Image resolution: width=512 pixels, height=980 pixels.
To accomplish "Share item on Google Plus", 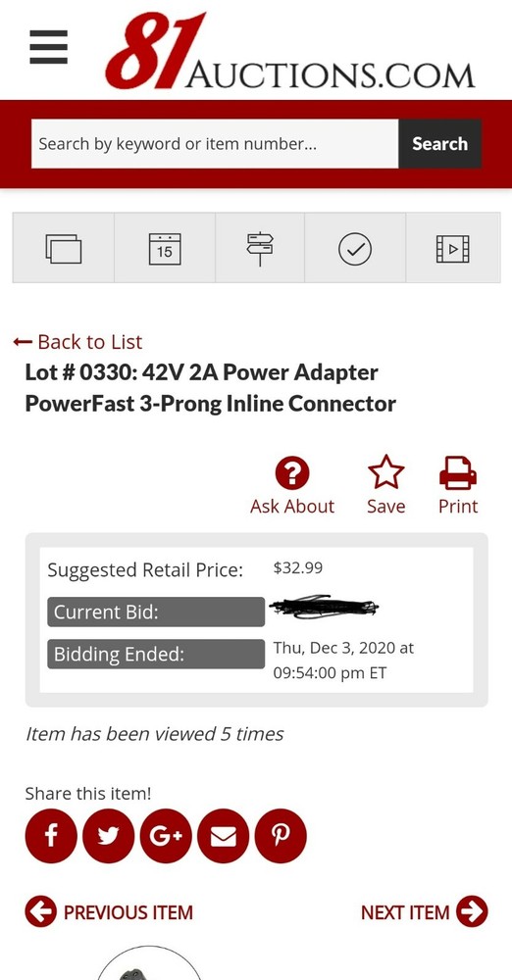I will [x=166, y=836].
